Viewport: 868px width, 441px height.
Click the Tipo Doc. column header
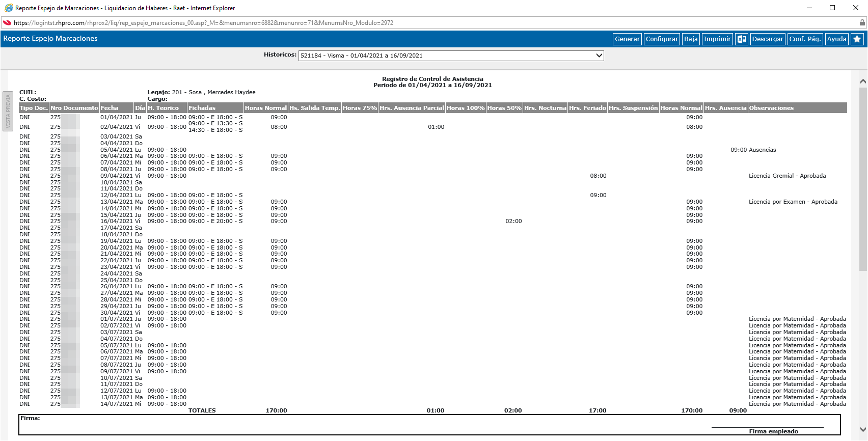(x=34, y=108)
